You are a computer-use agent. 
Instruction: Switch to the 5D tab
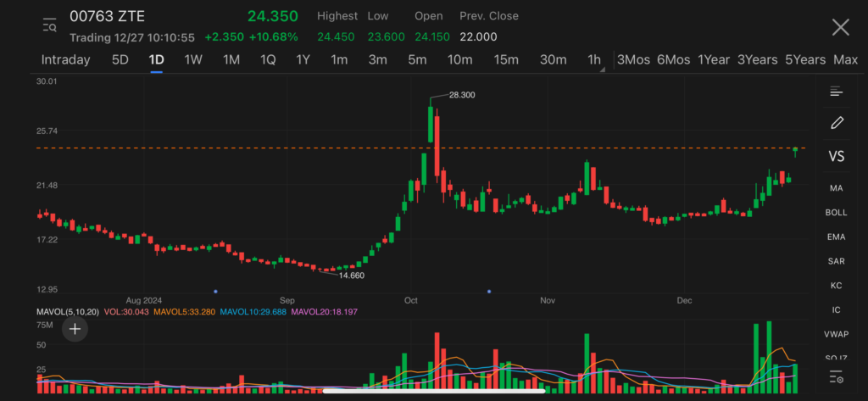click(x=120, y=60)
